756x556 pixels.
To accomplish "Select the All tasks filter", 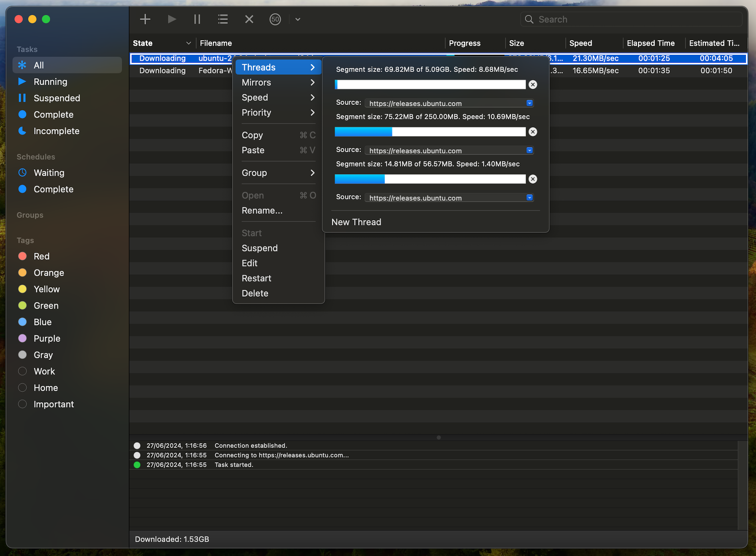I will [x=67, y=65].
